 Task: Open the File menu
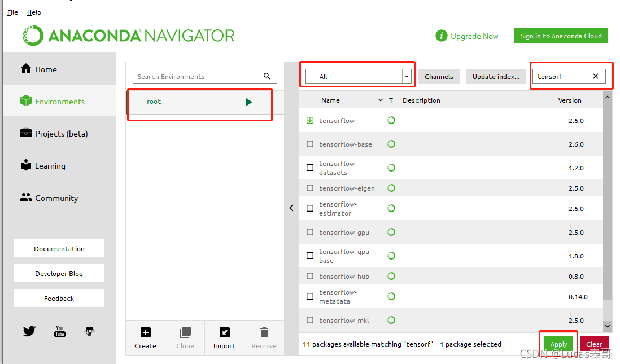tap(12, 12)
